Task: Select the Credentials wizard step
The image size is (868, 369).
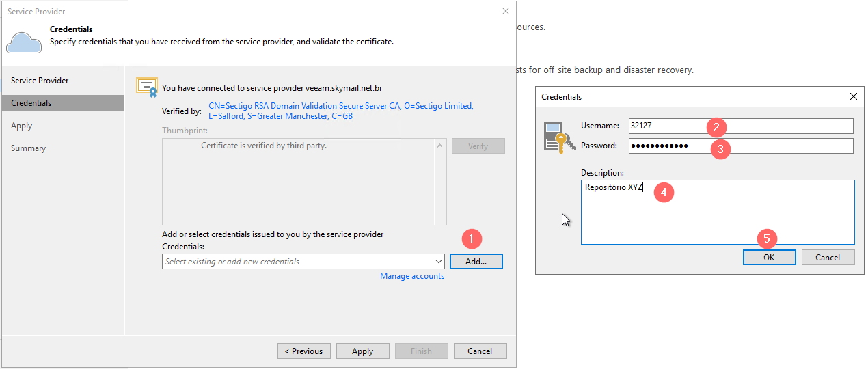Action: pos(31,103)
